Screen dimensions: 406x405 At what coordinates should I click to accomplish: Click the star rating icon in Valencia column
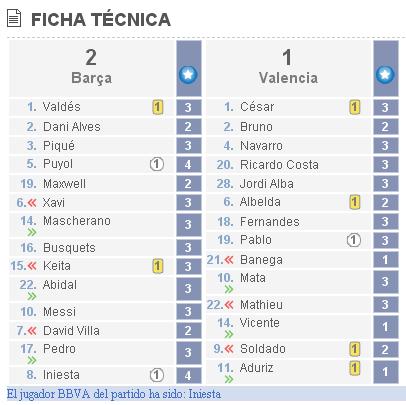[x=385, y=74]
